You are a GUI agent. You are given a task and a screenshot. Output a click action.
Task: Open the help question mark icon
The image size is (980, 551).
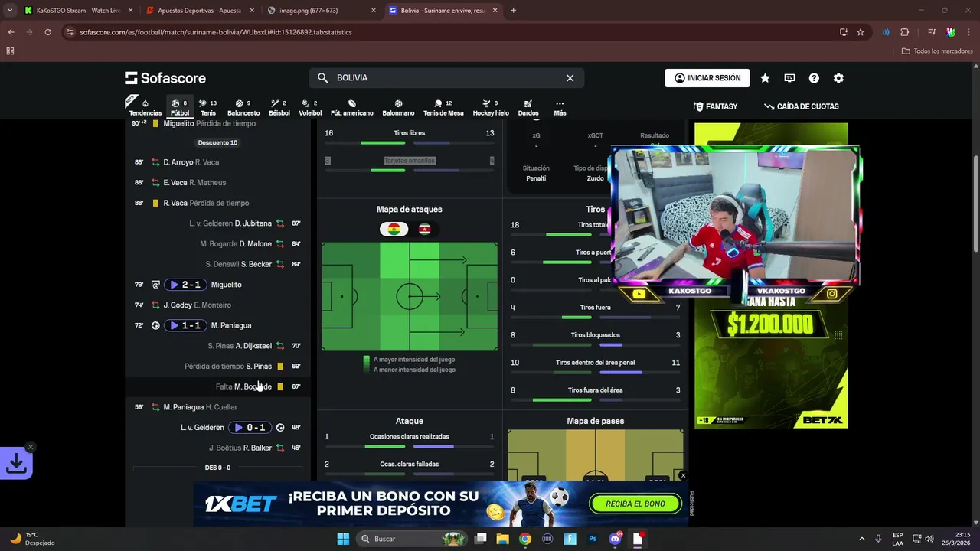pyautogui.click(x=814, y=78)
